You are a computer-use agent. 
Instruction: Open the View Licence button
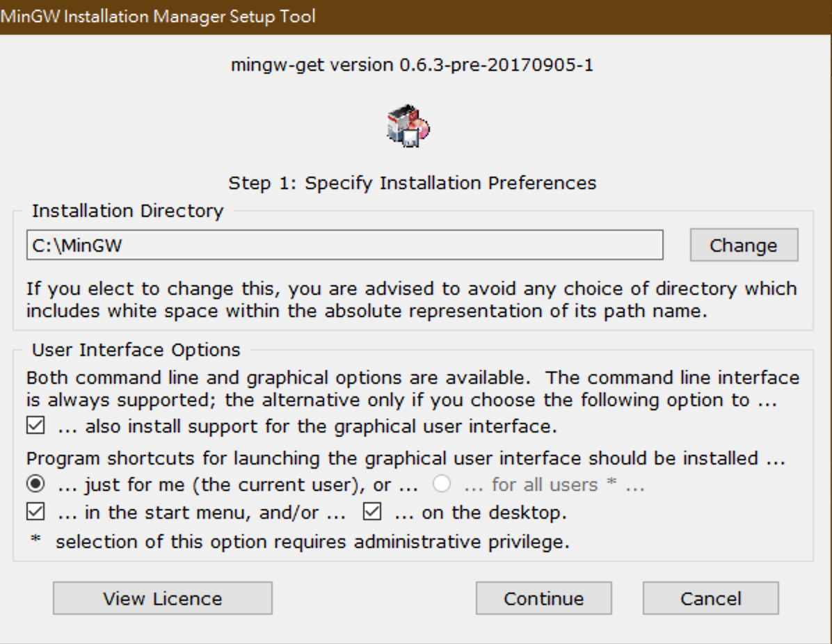[162, 599]
